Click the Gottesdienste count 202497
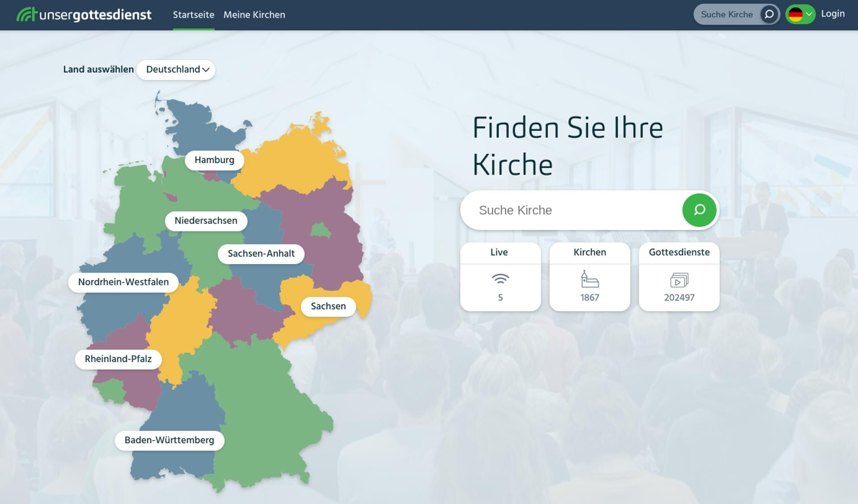This screenshot has height=504, width=858. pyautogui.click(x=679, y=298)
